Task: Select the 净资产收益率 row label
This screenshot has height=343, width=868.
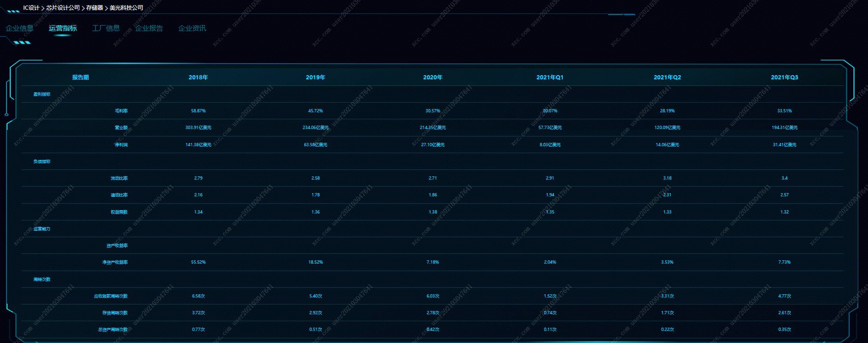Action: coord(115,262)
